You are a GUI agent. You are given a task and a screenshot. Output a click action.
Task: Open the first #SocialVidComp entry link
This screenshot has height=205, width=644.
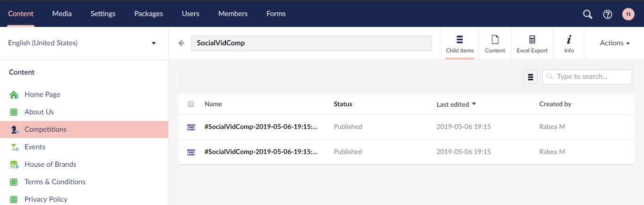(261, 127)
